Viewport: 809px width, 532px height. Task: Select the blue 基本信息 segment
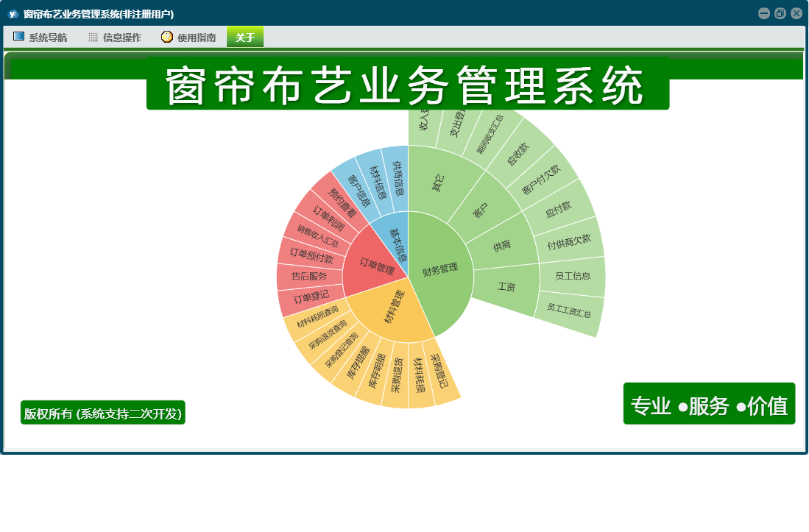[398, 245]
